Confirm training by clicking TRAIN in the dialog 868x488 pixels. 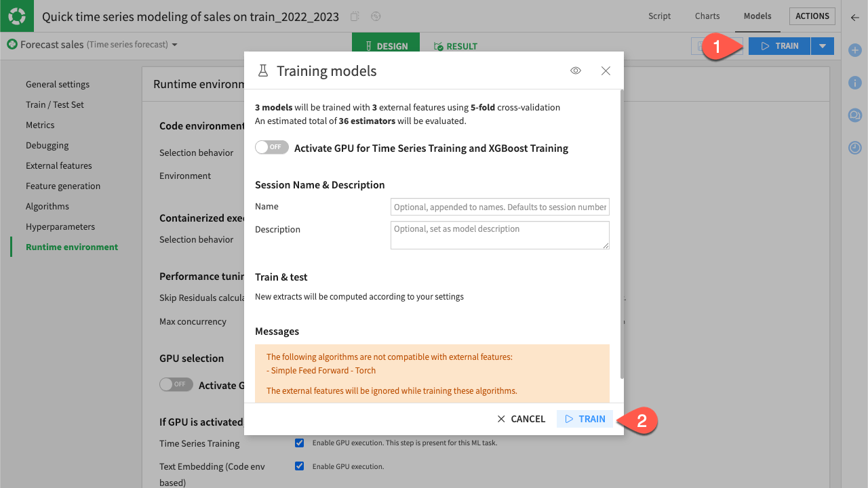(585, 419)
